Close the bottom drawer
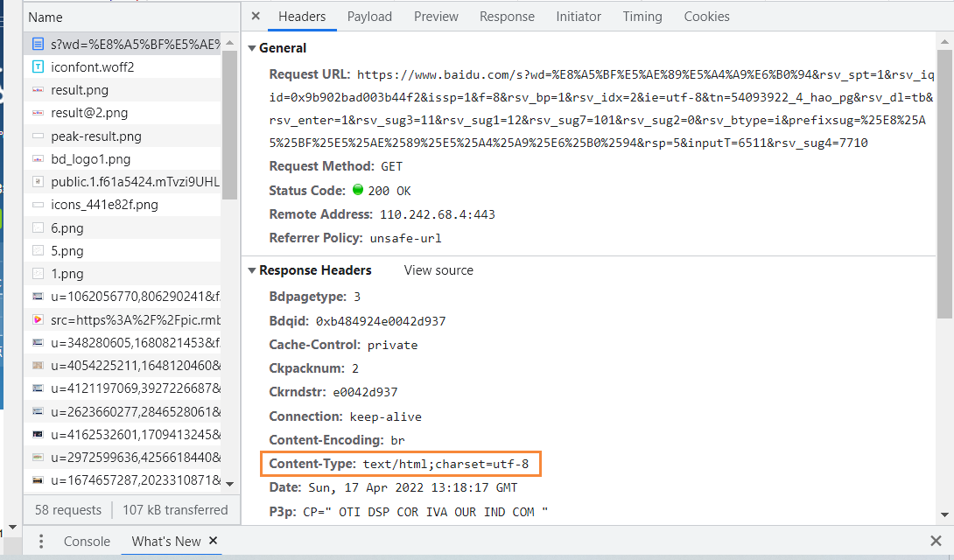 936,541
